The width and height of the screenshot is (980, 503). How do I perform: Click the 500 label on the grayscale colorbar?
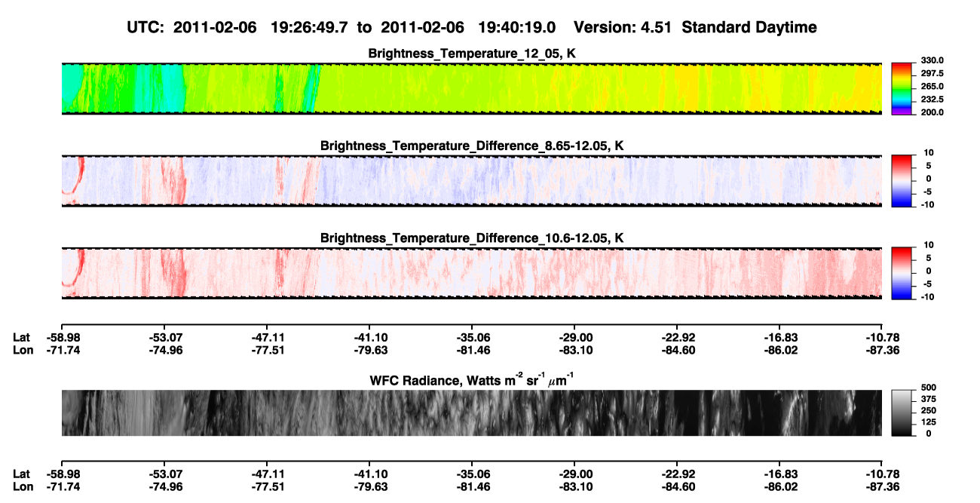[x=929, y=388]
